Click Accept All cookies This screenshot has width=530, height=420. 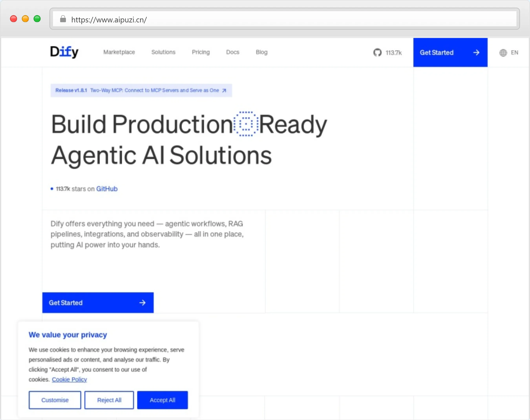163,400
